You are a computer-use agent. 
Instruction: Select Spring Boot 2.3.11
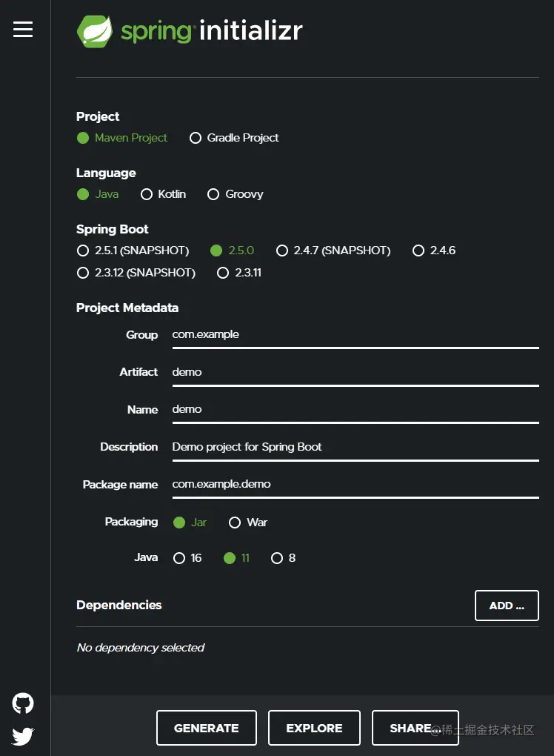[239, 273]
